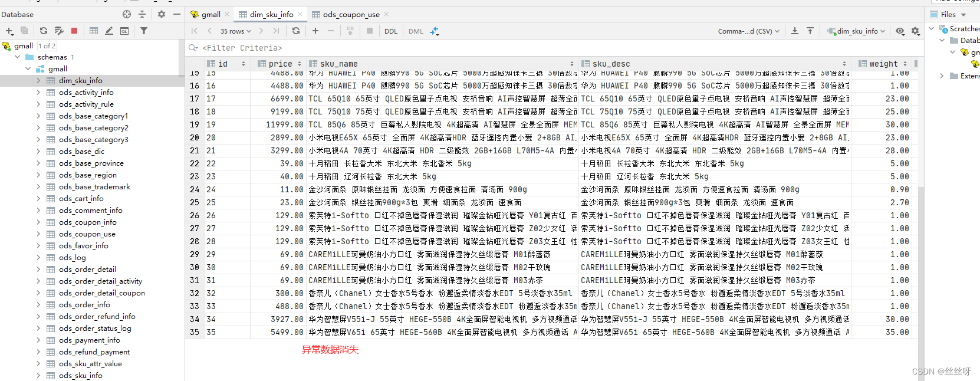Click the Edit source pencil icon
The image size is (980, 381).
point(109,31)
